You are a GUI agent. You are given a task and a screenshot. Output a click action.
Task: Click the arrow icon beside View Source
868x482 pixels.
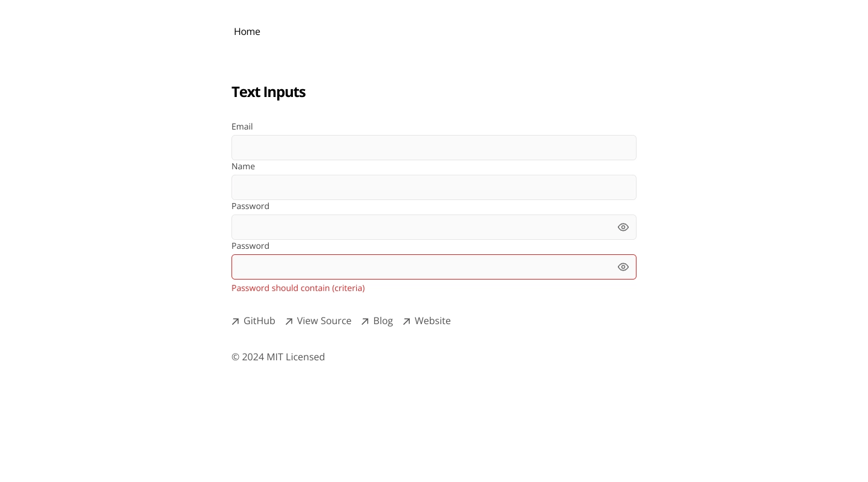[x=289, y=322]
